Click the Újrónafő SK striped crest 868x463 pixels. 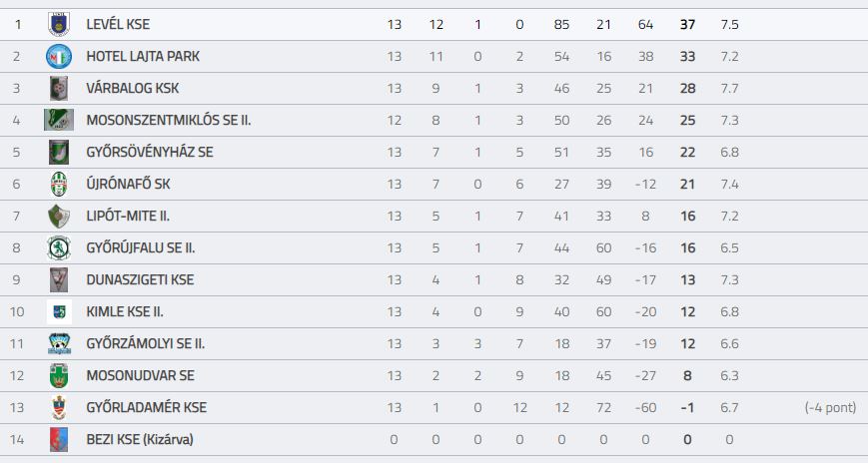click(x=59, y=185)
